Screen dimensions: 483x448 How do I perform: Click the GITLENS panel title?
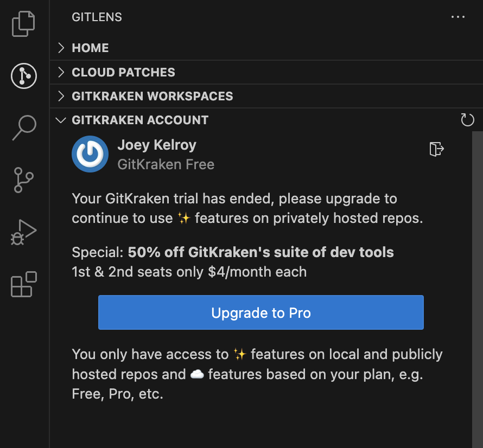[97, 17]
